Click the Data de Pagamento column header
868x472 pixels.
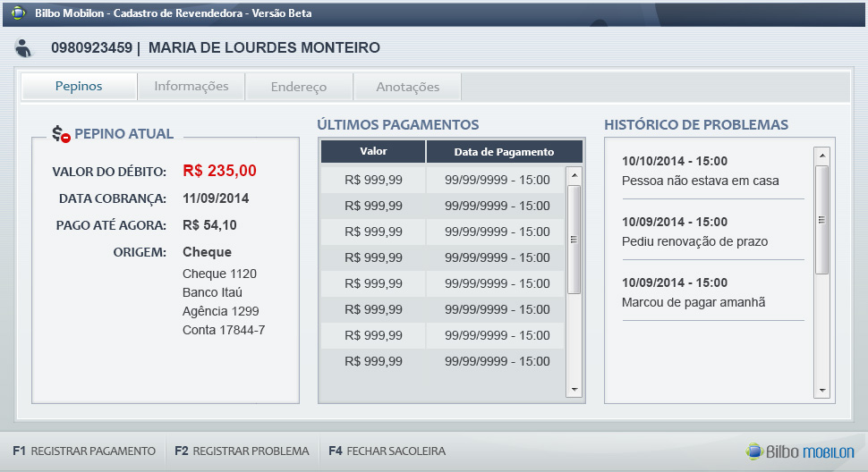[504, 151]
